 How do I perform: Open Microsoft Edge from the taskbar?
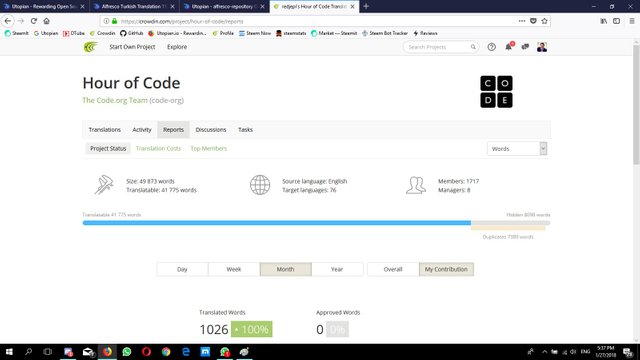pos(185,351)
